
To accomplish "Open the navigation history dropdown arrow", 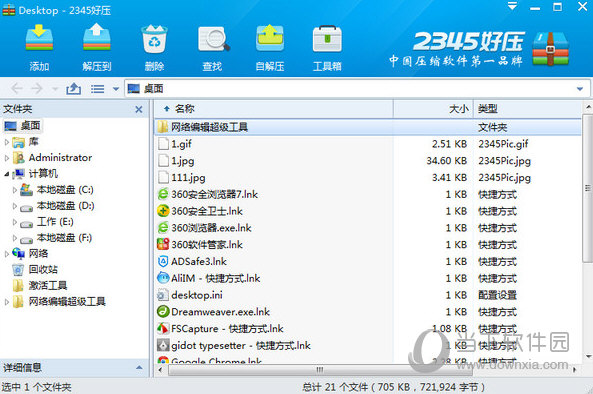I will click(55, 89).
